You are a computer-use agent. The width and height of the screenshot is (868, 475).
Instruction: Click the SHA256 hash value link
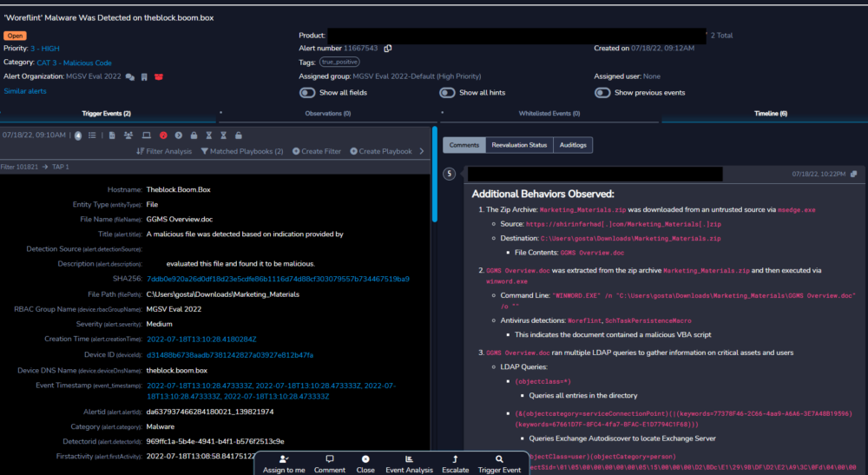coord(278,279)
